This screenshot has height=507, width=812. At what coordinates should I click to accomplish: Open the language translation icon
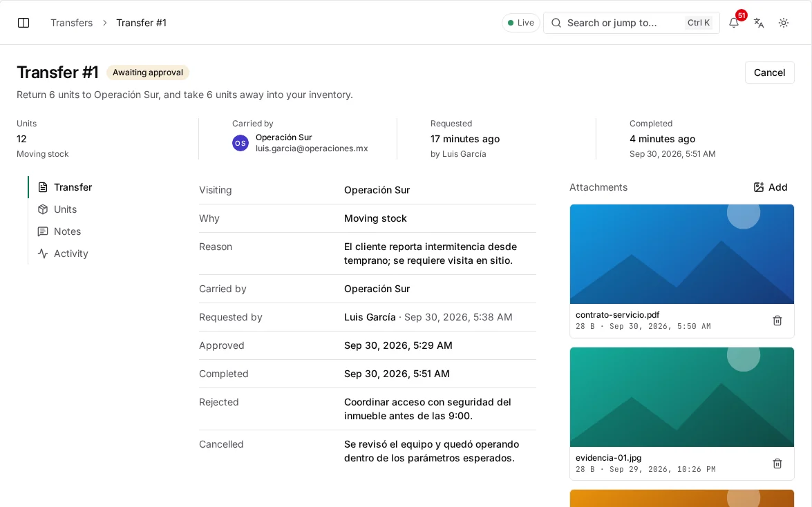(759, 23)
